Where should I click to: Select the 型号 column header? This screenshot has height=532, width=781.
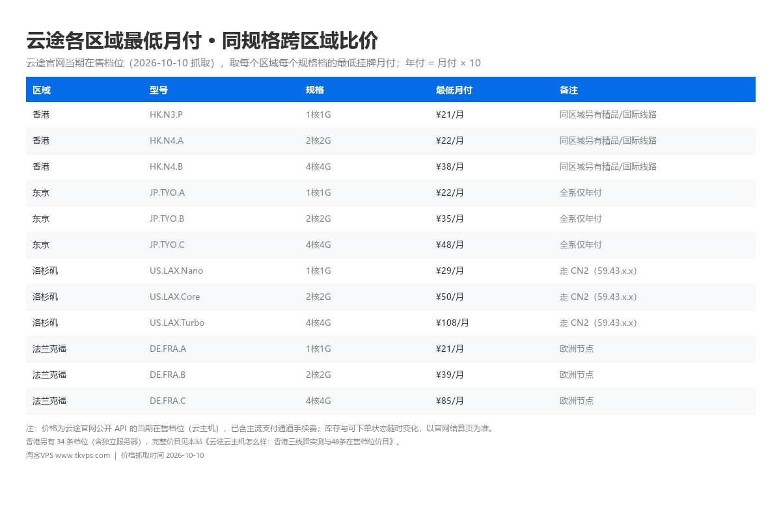pyautogui.click(x=159, y=90)
